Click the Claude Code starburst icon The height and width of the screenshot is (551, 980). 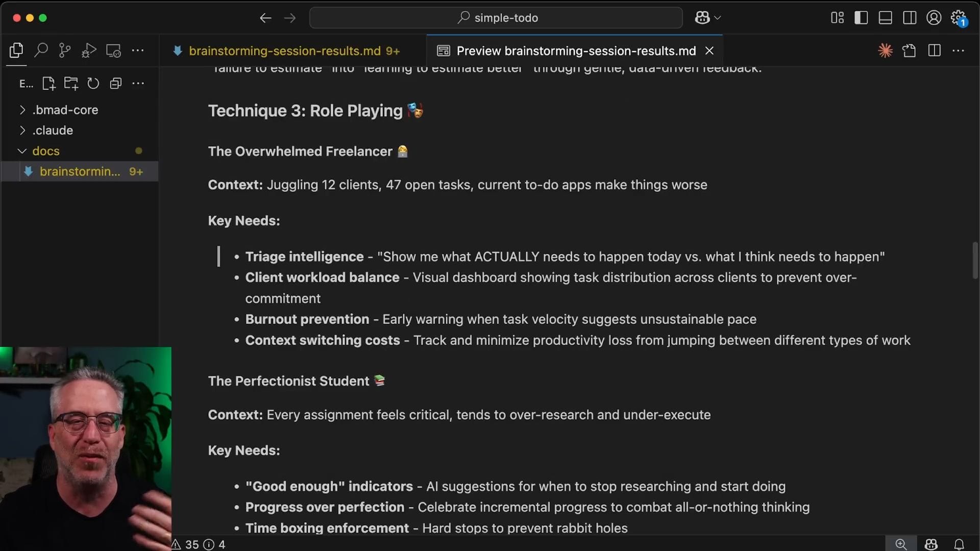885,50
